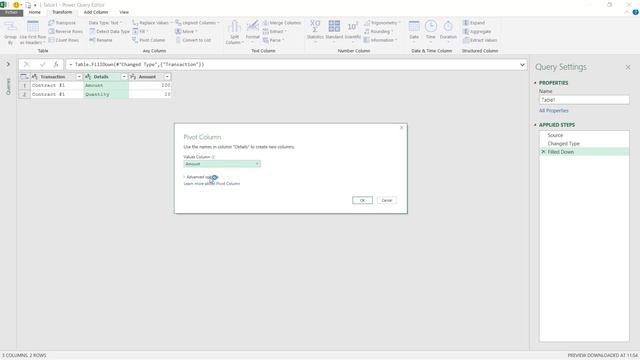Select the Filled Down applied step
The height and width of the screenshot is (360, 640).
[584, 152]
